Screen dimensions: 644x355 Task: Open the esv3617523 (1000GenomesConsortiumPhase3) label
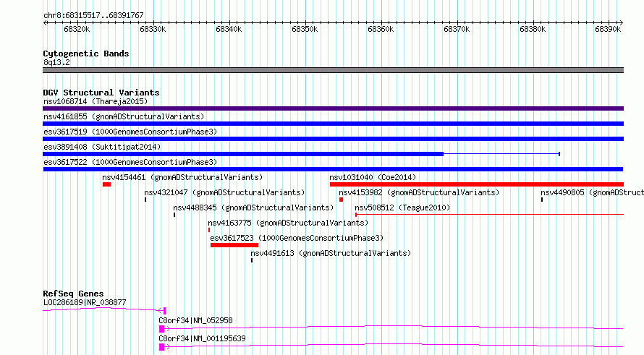click(297, 238)
